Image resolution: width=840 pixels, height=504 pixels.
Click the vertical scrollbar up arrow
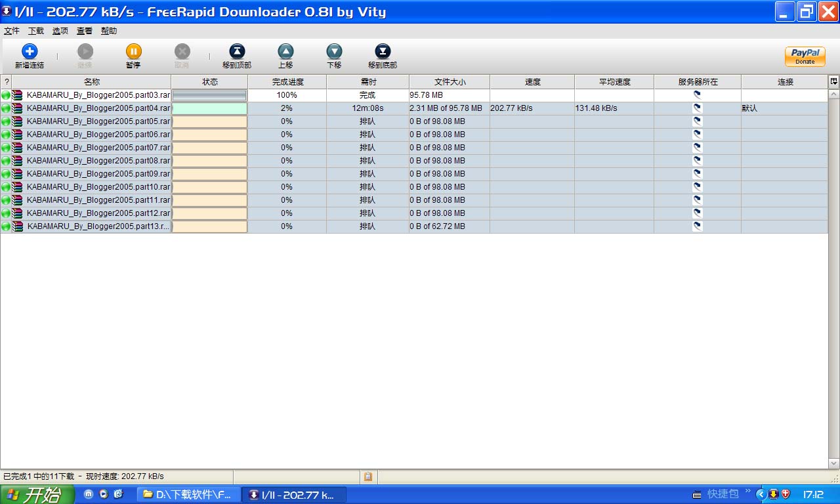pos(834,94)
